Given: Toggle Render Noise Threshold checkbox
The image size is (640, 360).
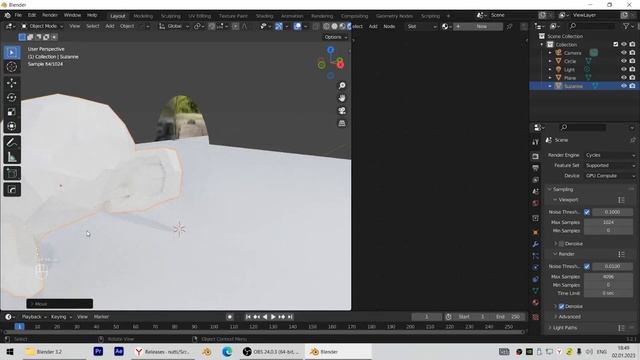Looking at the screenshot, I should (587, 267).
